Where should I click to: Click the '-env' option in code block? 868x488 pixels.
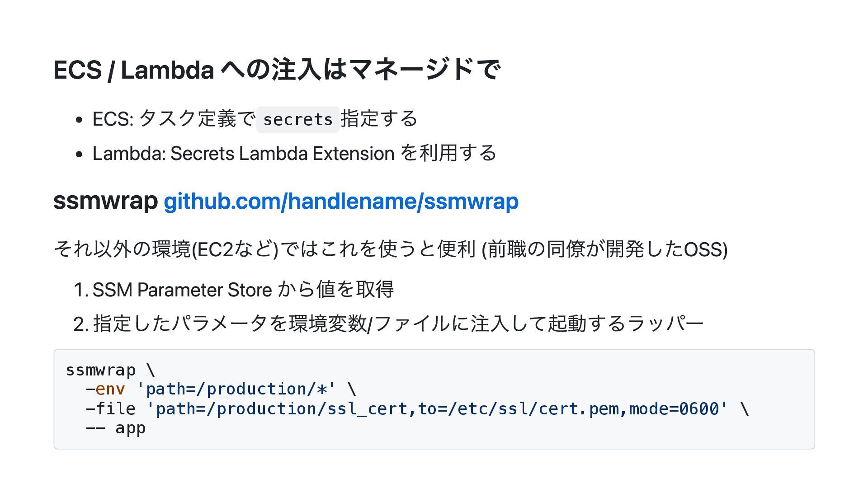[x=105, y=389]
